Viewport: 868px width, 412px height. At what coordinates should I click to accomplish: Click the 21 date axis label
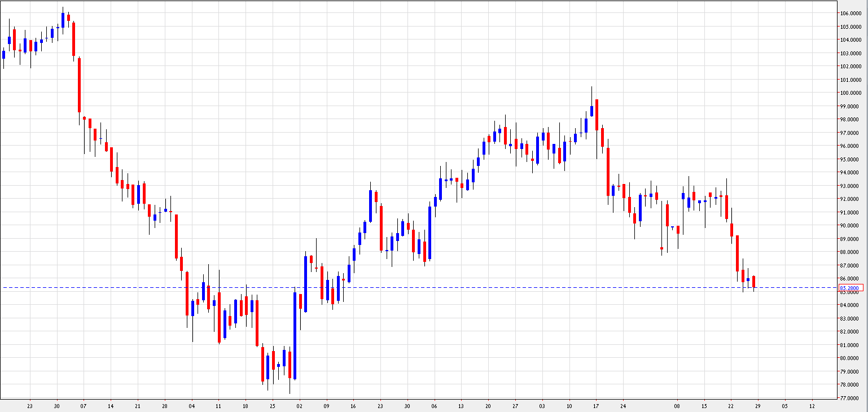pyautogui.click(x=138, y=406)
